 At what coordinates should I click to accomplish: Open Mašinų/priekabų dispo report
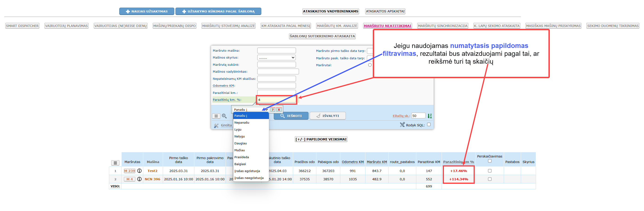(x=175, y=26)
